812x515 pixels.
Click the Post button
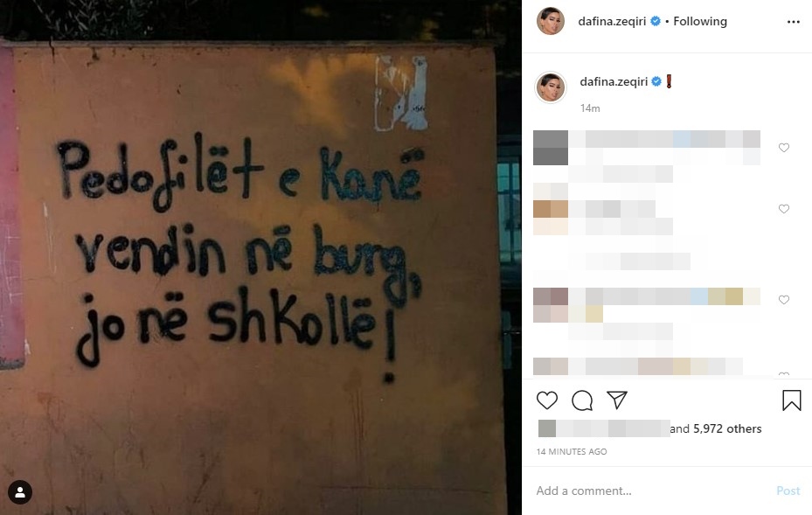788,491
